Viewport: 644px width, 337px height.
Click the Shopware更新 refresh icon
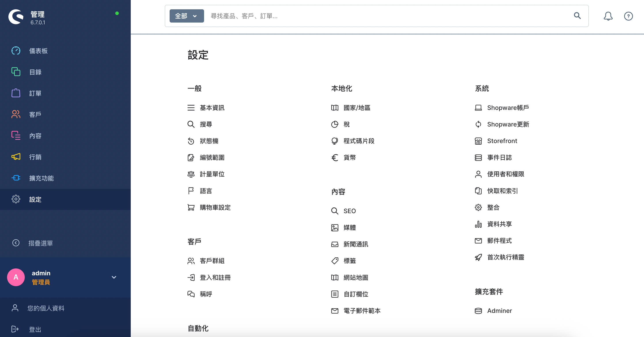[x=478, y=124]
